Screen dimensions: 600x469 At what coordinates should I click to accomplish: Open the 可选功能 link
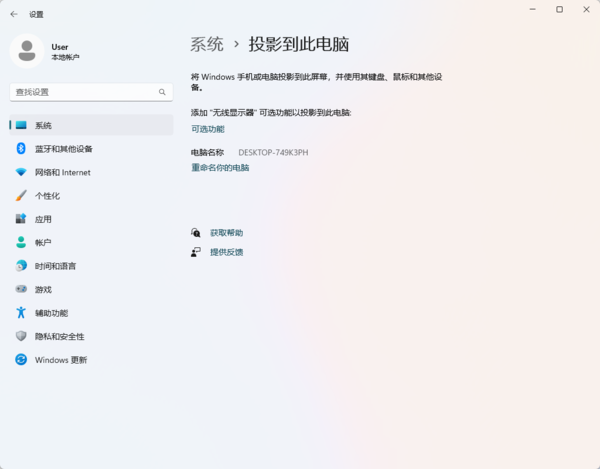[x=208, y=129]
